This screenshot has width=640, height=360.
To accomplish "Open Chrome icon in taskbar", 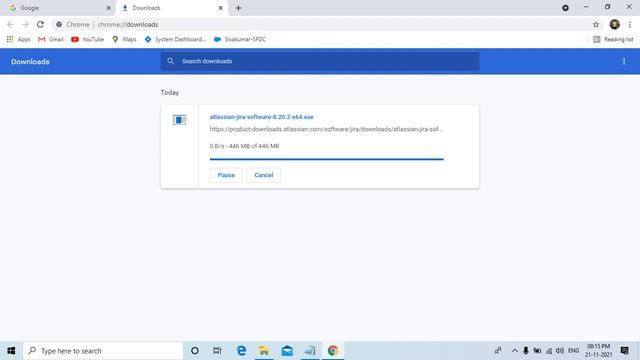I will pos(333,351).
